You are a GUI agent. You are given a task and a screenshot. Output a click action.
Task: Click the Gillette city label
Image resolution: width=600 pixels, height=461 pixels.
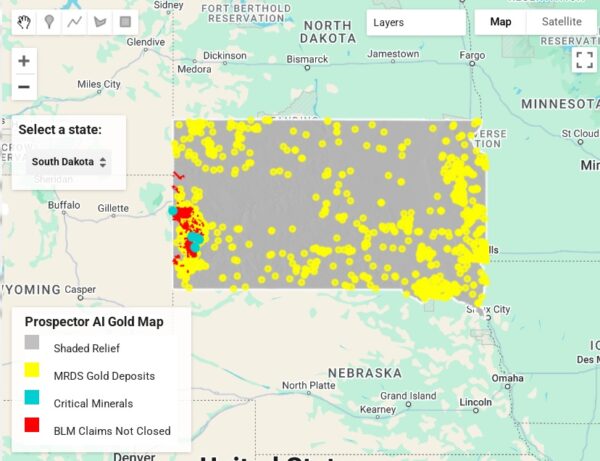click(113, 208)
